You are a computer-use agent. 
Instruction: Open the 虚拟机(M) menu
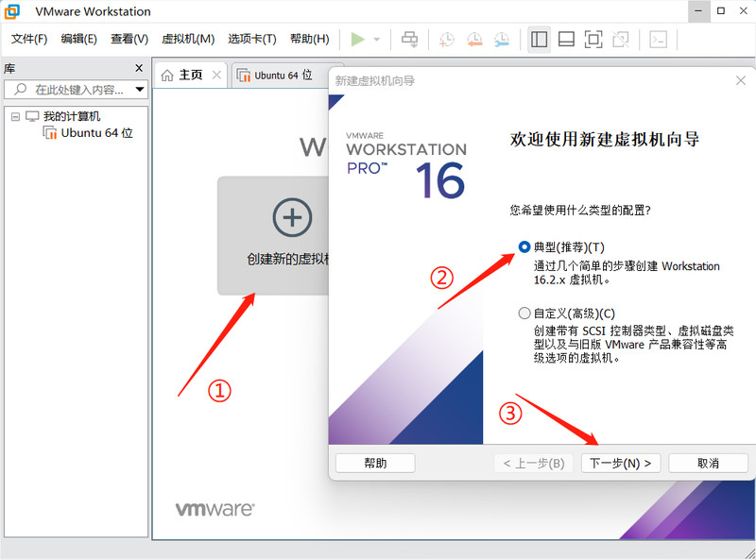point(188,39)
